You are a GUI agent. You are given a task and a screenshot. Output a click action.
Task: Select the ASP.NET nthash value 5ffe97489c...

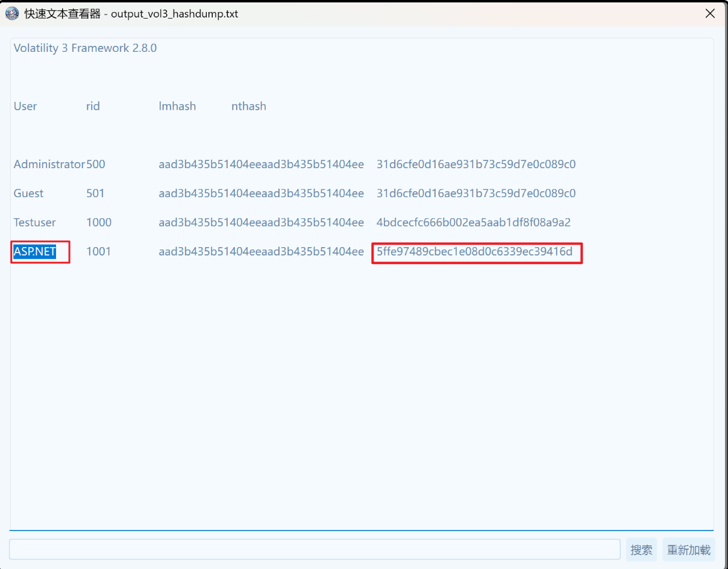[x=474, y=251]
